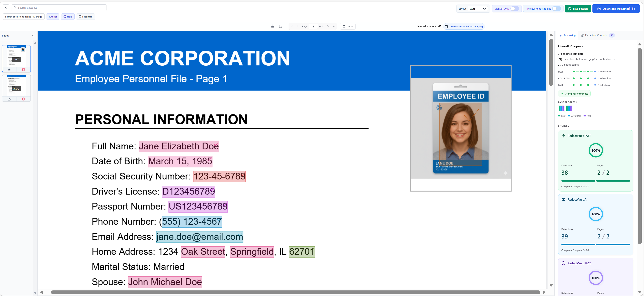644x296 pixels.
Task: Toggle the Jane Elizabeth Doe redaction highlight
Action: pyautogui.click(x=179, y=146)
